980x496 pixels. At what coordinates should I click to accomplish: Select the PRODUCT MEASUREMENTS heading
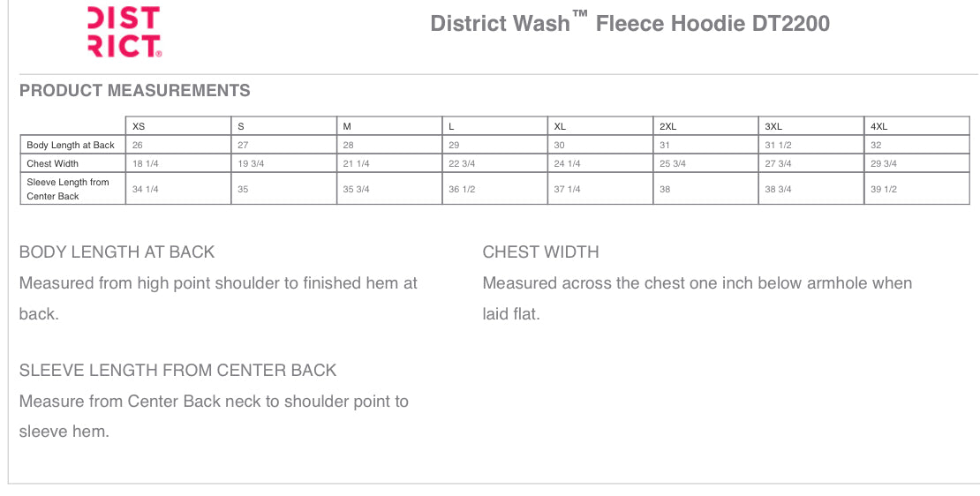click(x=134, y=90)
